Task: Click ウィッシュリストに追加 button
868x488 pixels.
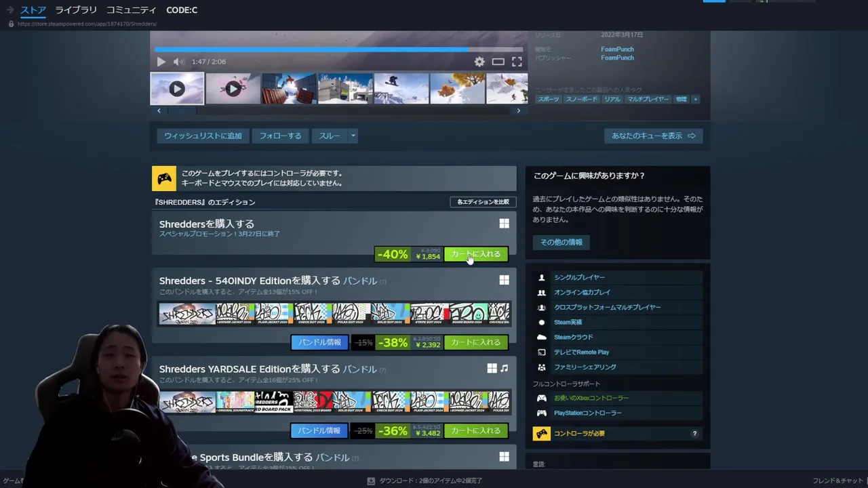Action: click(x=203, y=136)
